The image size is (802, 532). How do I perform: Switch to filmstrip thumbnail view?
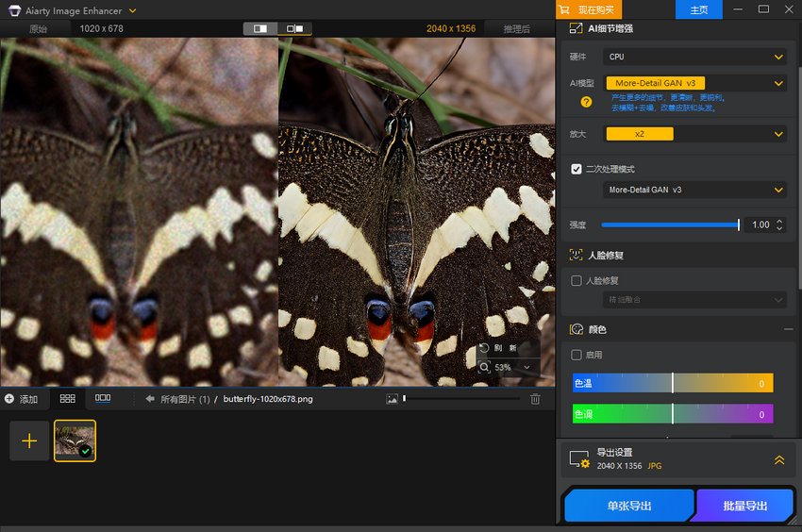tap(103, 399)
